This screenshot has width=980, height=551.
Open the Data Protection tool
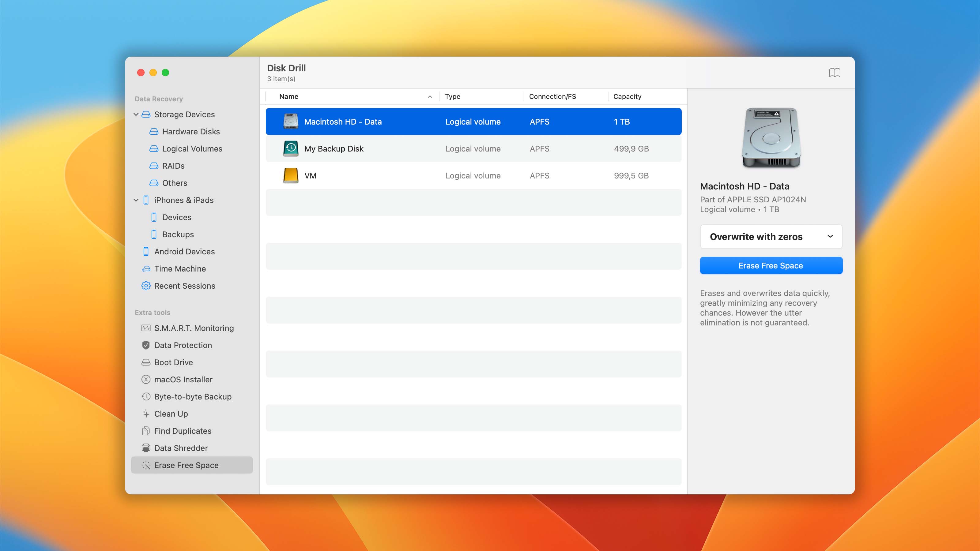click(183, 345)
